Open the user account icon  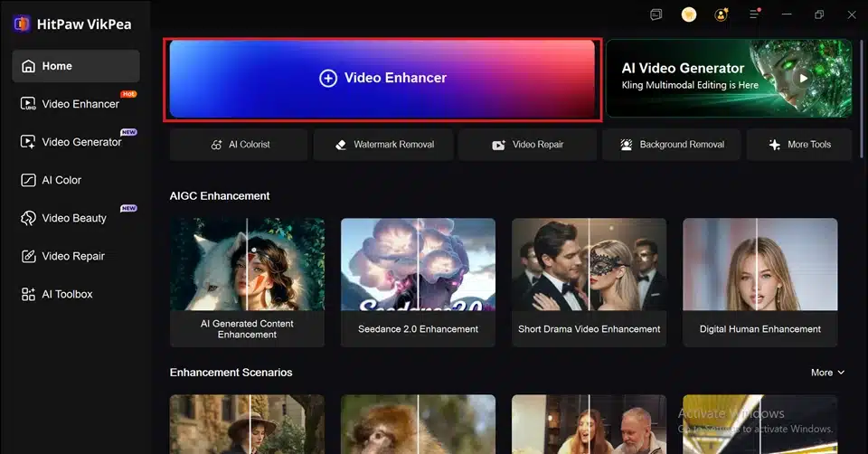tap(722, 15)
